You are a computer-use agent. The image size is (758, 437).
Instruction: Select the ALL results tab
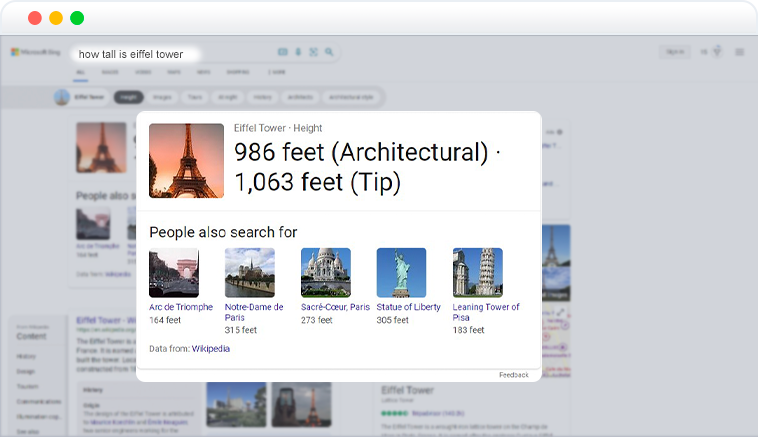80,72
